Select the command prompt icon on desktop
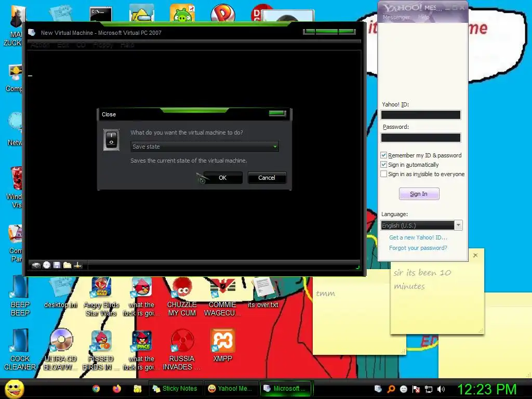Viewport: 532px width, 399px height. click(101, 14)
